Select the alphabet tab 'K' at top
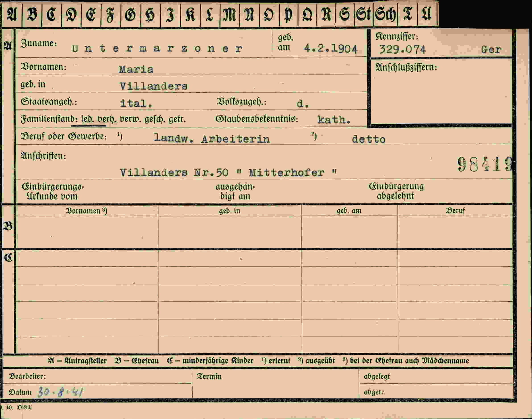532x419 pixels. tap(190, 14)
